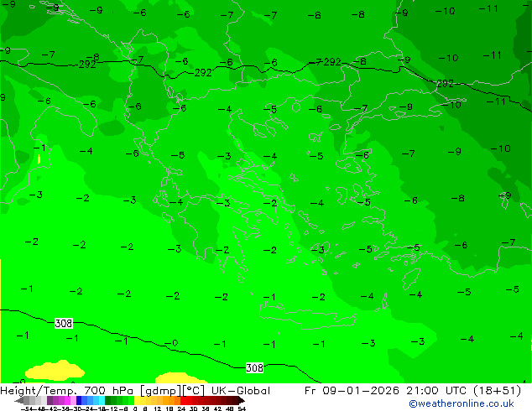The width and height of the screenshot is (532, 411).
Task: Select the '21:00' time value
Action: click(422, 391)
